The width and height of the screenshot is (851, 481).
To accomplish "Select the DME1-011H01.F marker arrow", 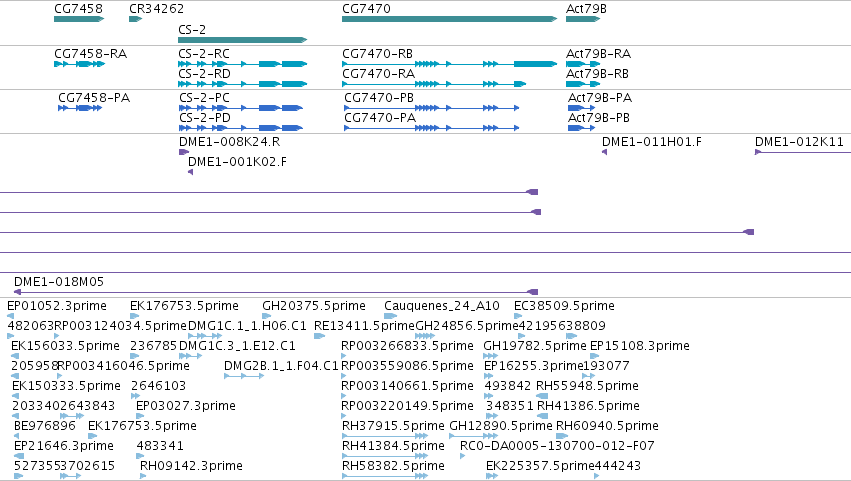I will [x=605, y=152].
